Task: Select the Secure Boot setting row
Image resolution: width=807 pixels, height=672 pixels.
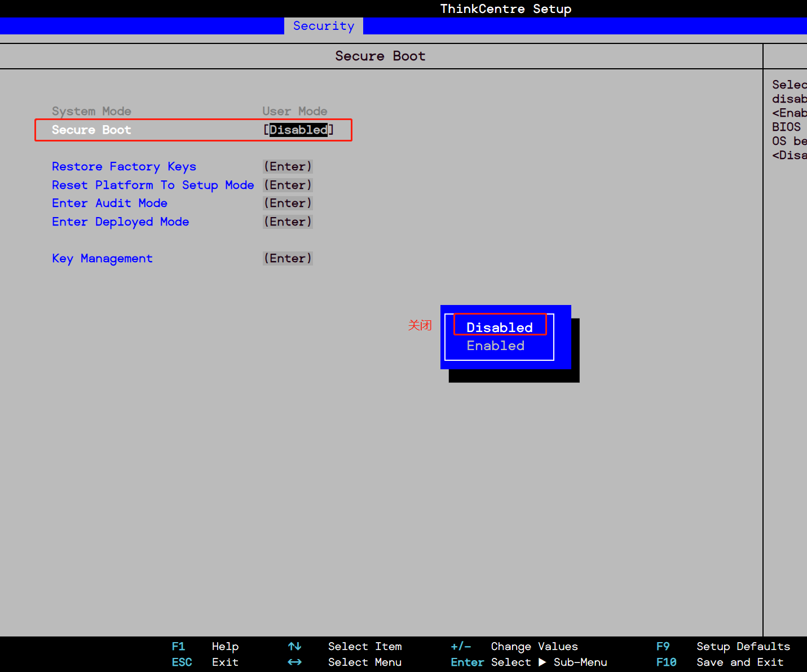Action: pyautogui.click(x=91, y=130)
